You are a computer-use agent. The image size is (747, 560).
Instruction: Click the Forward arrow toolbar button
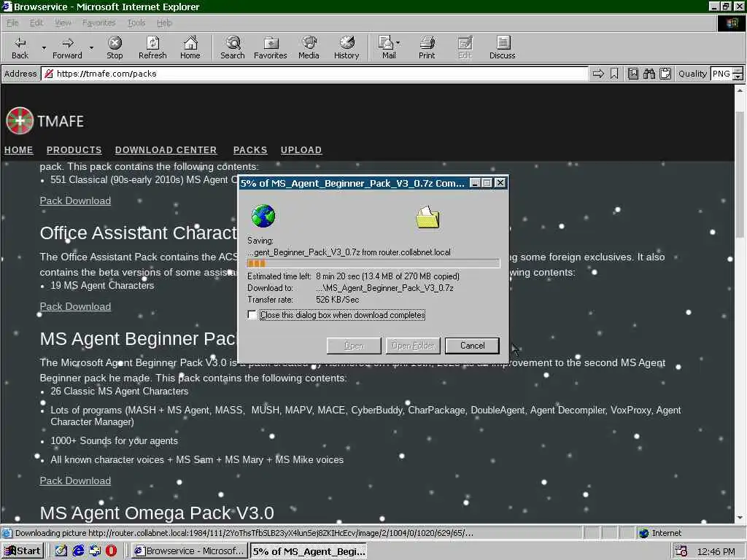(x=67, y=47)
